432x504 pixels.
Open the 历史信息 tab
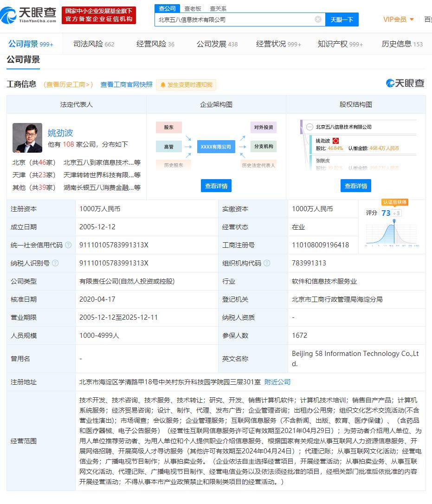(402, 44)
